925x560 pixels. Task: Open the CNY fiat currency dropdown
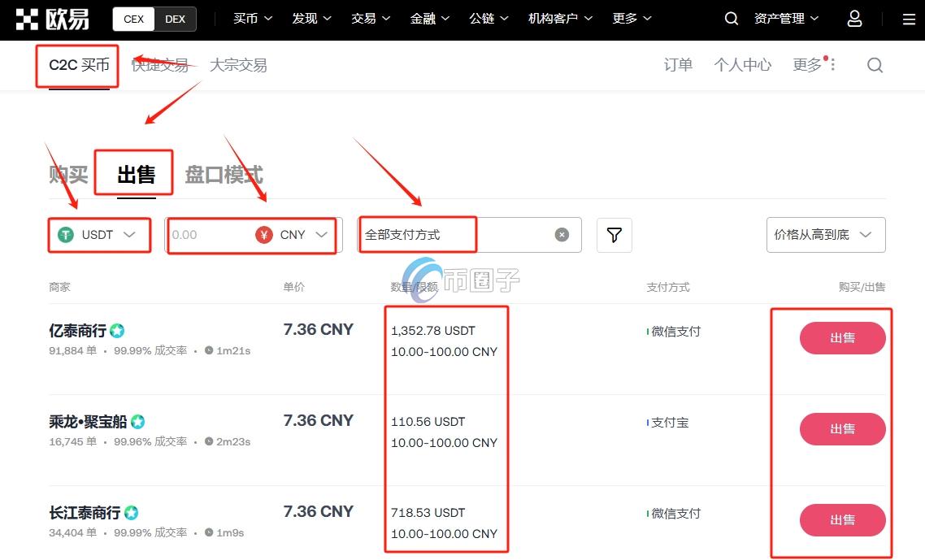tap(319, 235)
